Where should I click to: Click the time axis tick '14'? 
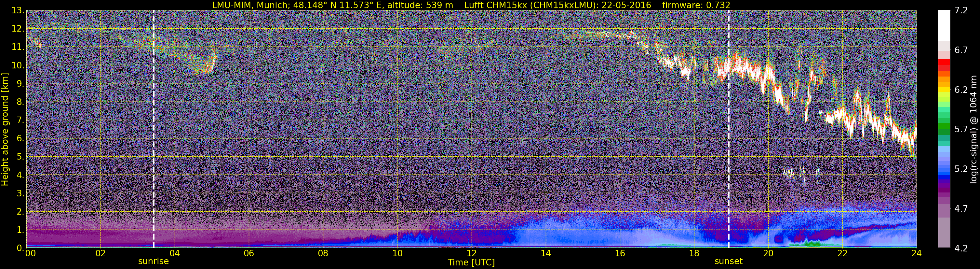[545, 254]
